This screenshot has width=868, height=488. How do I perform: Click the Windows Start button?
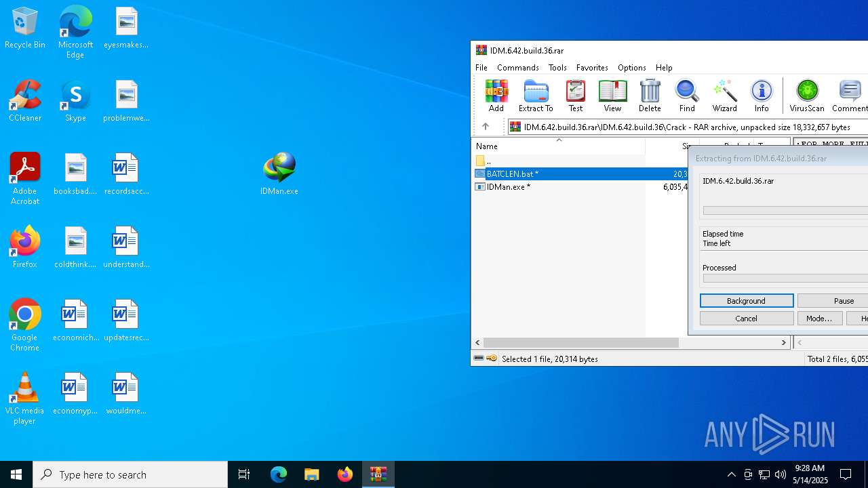tap(16, 474)
